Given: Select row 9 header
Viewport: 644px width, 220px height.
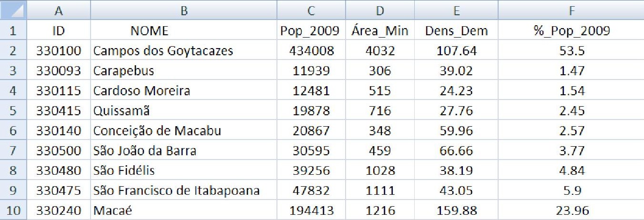Looking at the screenshot, I should 13,190.
